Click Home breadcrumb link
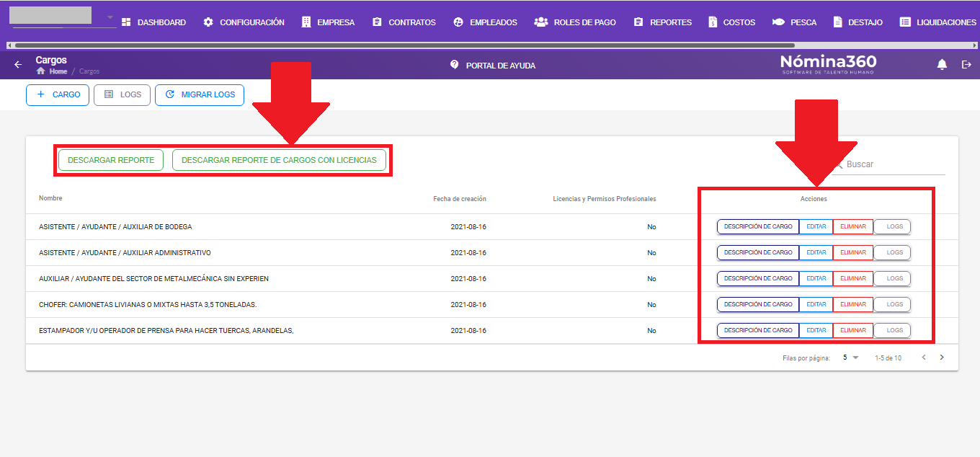 pyautogui.click(x=58, y=71)
